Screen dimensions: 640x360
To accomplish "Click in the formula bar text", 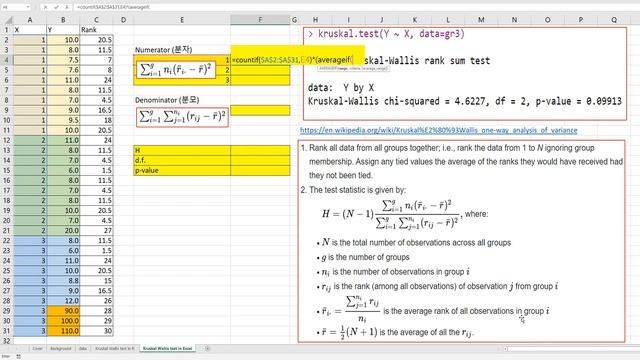I will point(113,7).
